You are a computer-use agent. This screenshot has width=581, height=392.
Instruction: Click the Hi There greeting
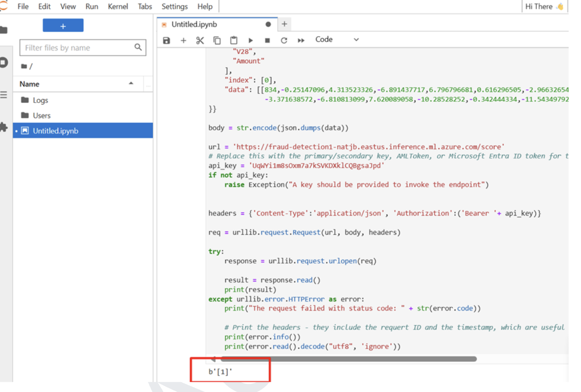click(x=544, y=6)
